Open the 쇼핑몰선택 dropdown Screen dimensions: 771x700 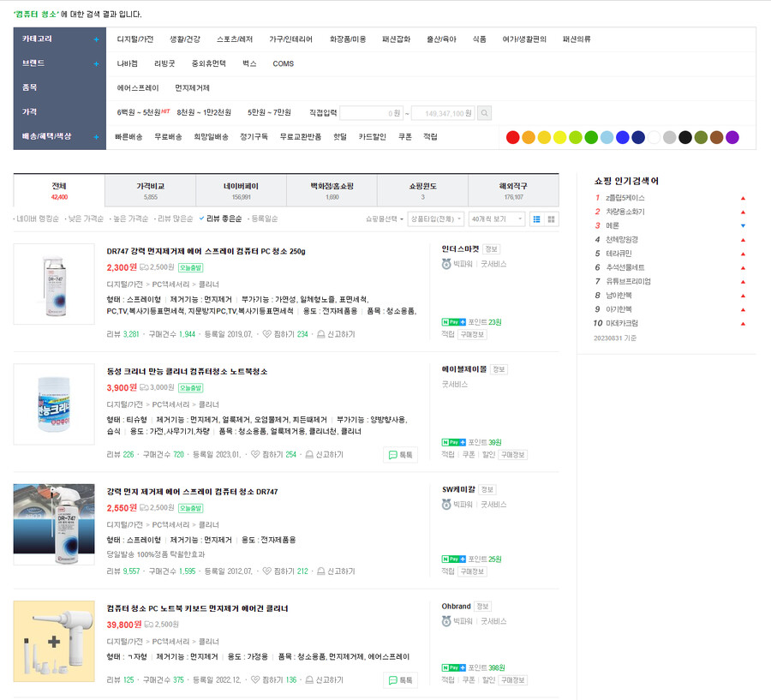[385, 218]
